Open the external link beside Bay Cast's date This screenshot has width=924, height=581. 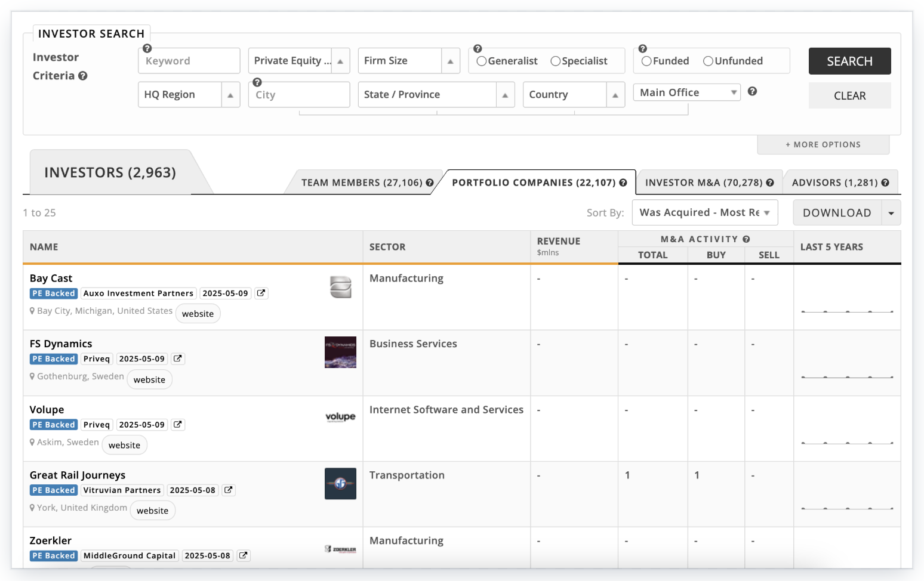261,293
